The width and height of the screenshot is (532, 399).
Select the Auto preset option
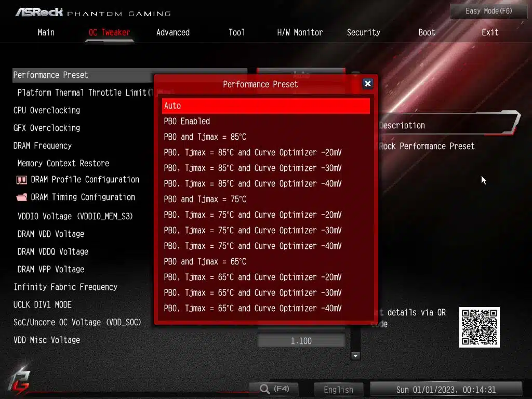265,106
